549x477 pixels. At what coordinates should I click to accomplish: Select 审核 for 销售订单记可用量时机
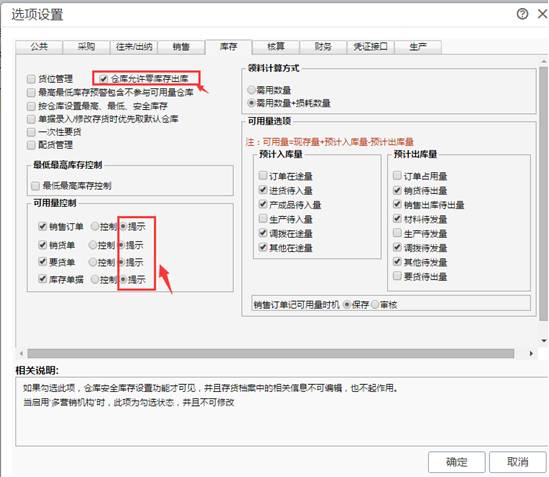(x=375, y=305)
